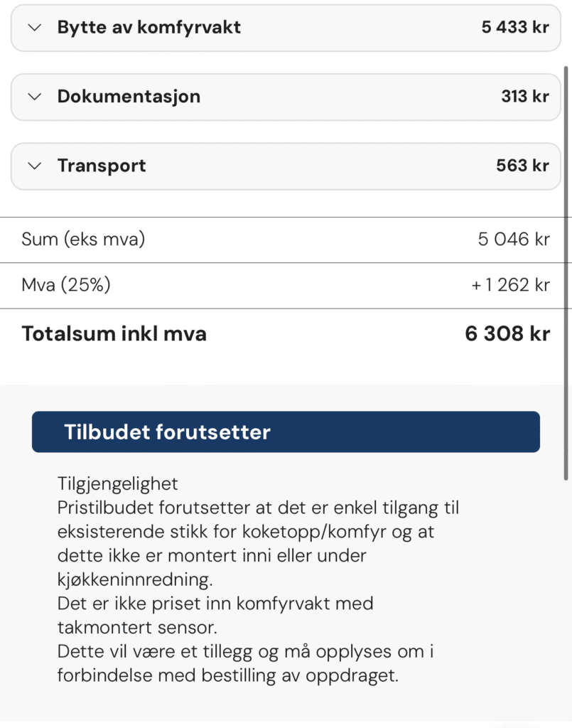Click the Dokumentasjon section label
Image resolution: width=572 pixels, height=728 pixels.
129,97
